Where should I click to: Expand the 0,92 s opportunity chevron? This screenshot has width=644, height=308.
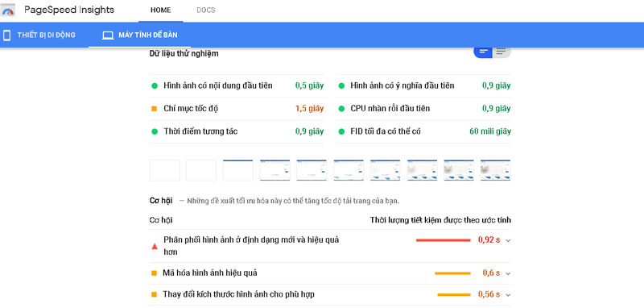click(x=508, y=240)
